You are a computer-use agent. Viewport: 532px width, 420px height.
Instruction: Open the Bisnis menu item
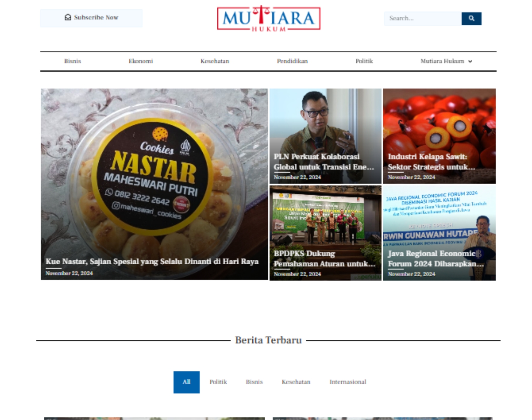(x=72, y=61)
